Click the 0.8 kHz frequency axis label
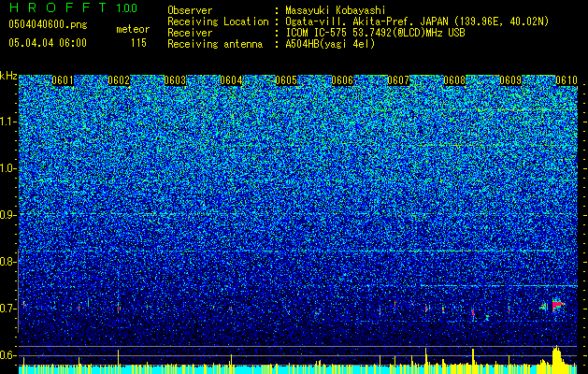The width and height of the screenshot is (588, 374). pyautogui.click(x=7, y=262)
